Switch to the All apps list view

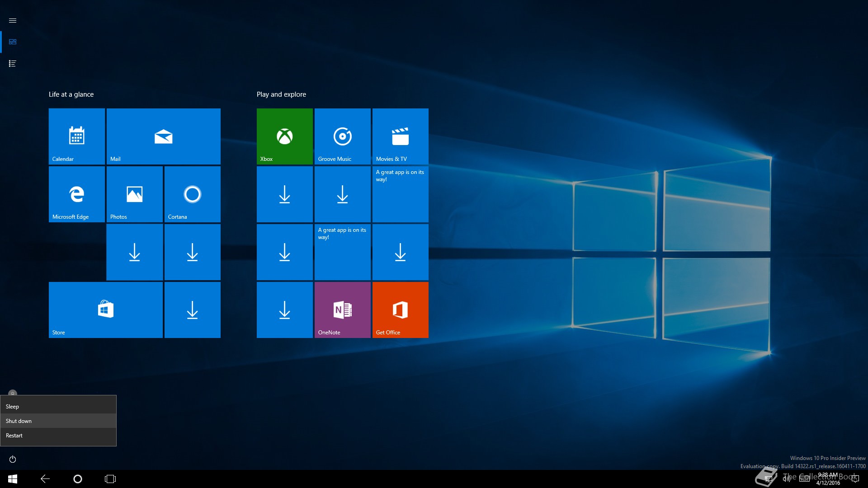point(13,64)
